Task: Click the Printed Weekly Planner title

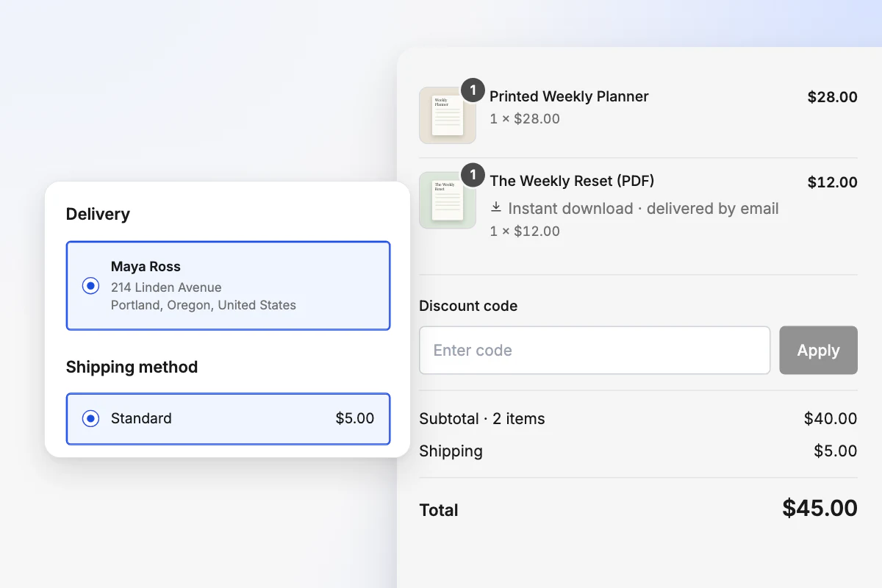Action: click(x=569, y=96)
